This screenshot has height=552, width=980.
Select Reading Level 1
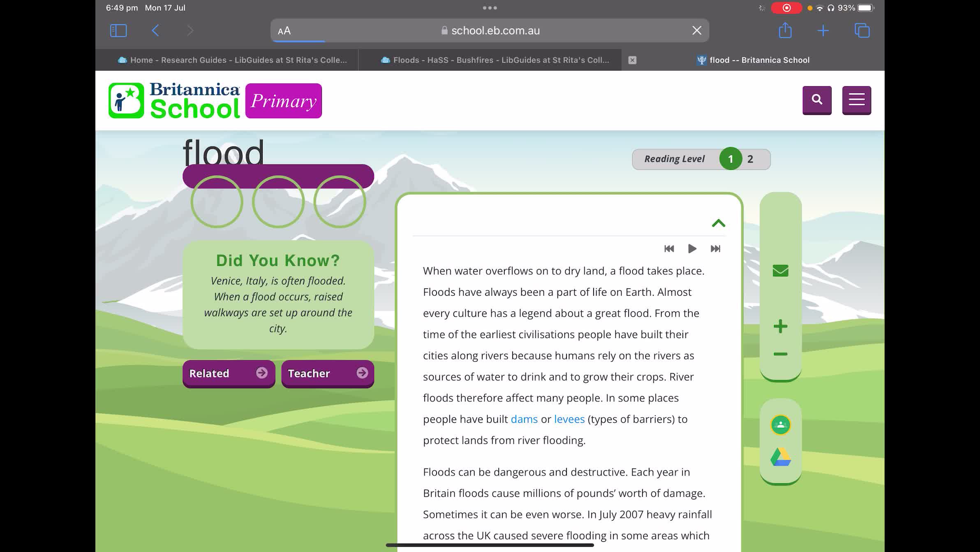point(730,158)
